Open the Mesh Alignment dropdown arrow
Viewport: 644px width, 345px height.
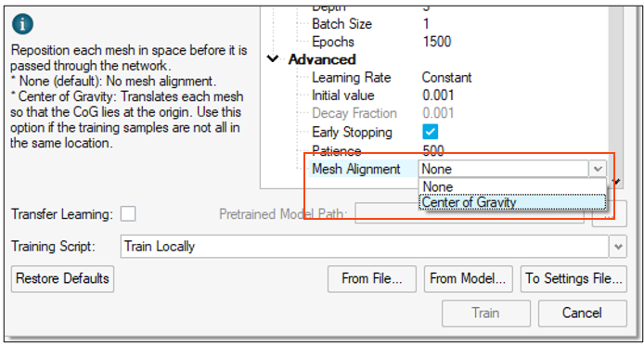598,169
